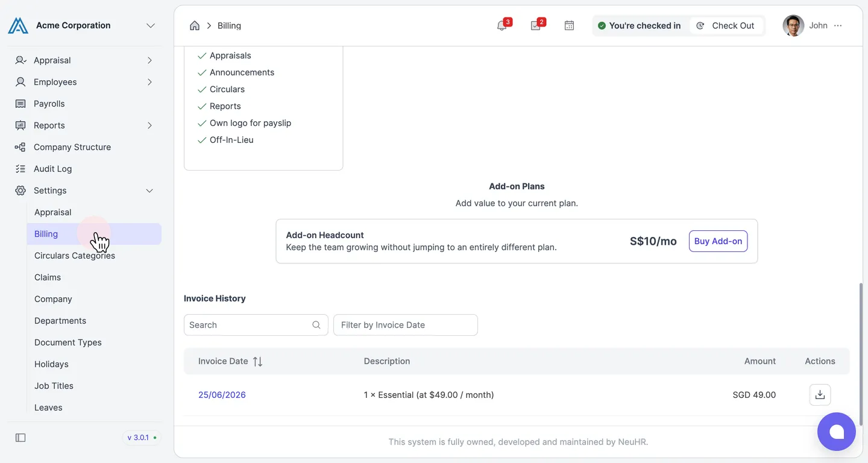
Task: Click the Appraisal sidebar icon
Action: pyautogui.click(x=20, y=60)
